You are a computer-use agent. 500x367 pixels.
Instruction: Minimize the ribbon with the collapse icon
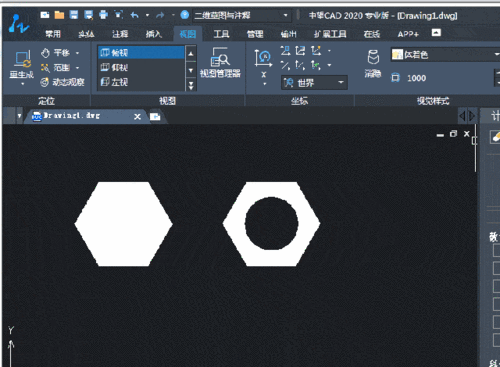coord(436,32)
